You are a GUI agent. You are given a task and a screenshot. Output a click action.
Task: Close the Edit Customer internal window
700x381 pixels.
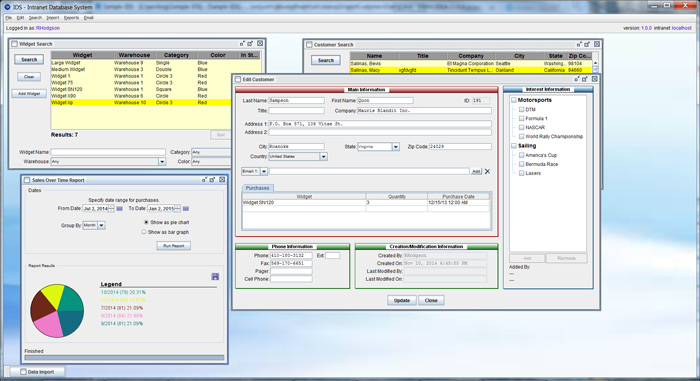coord(595,79)
